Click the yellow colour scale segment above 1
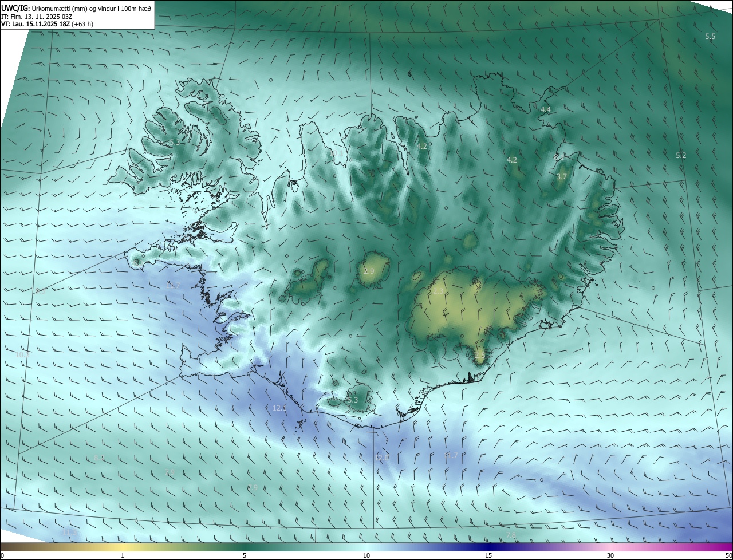 (x=123, y=547)
